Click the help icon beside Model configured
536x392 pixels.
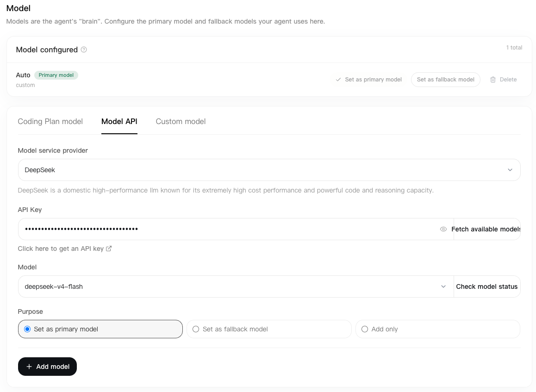coord(84,50)
